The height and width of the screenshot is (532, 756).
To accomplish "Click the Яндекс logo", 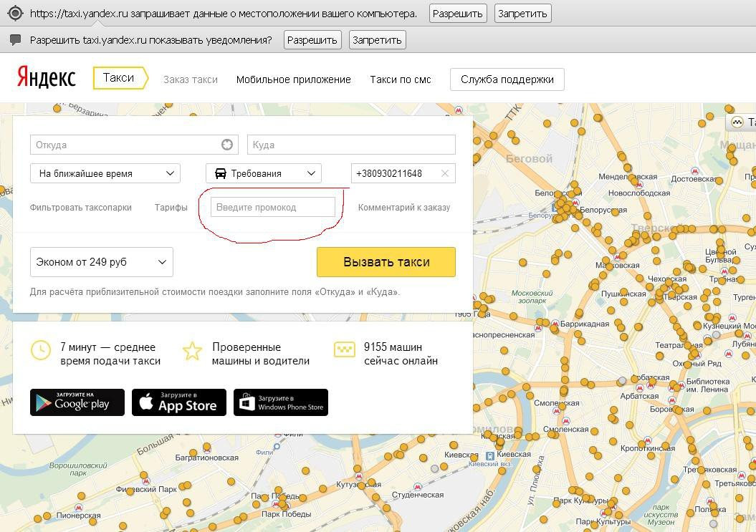I will [47, 77].
